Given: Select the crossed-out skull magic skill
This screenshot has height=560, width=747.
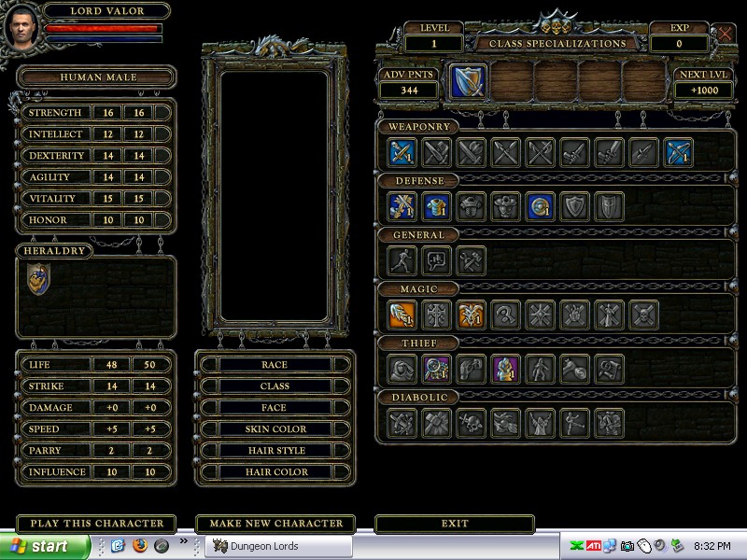Looking at the screenshot, I should pyautogui.click(x=643, y=315).
